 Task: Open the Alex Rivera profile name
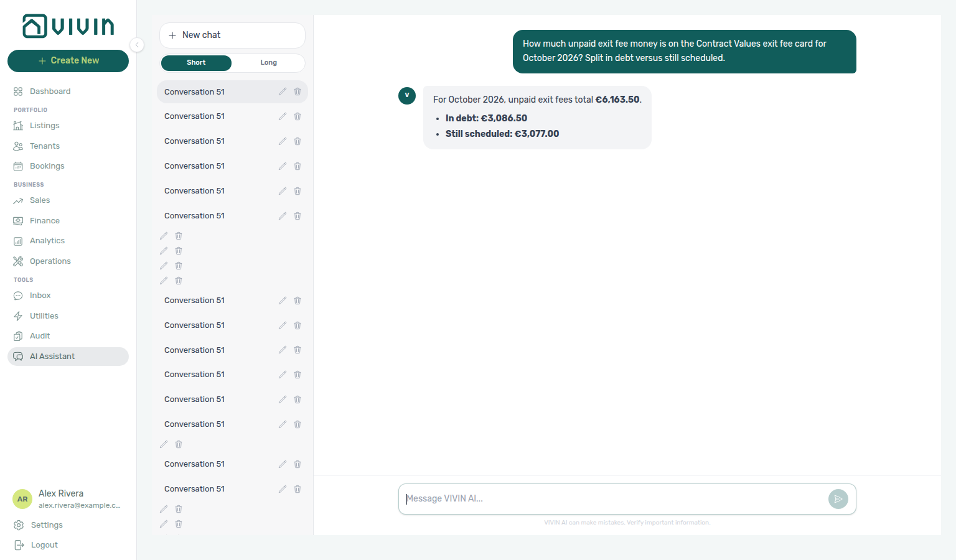tap(61, 493)
